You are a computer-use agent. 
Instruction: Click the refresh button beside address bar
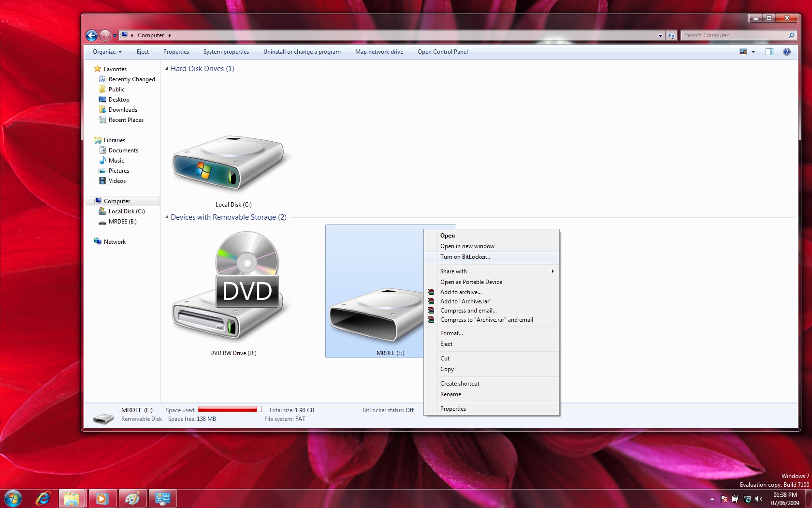coord(671,35)
